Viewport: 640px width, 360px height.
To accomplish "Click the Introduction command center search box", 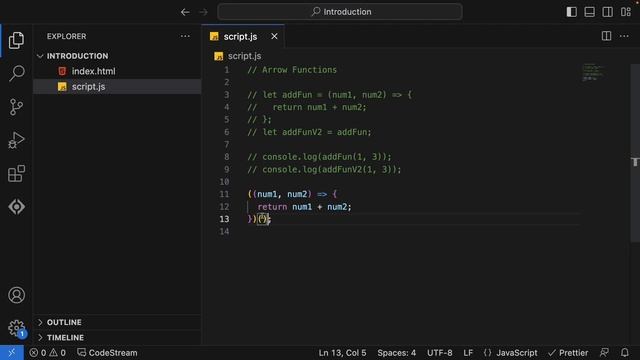I will point(340,12).
